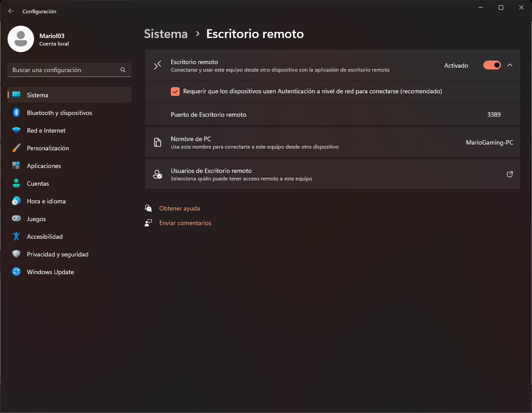Click the Personalización paintbrush icon
Viewport: 532px width, 413px height.
(x=16, y=148)
